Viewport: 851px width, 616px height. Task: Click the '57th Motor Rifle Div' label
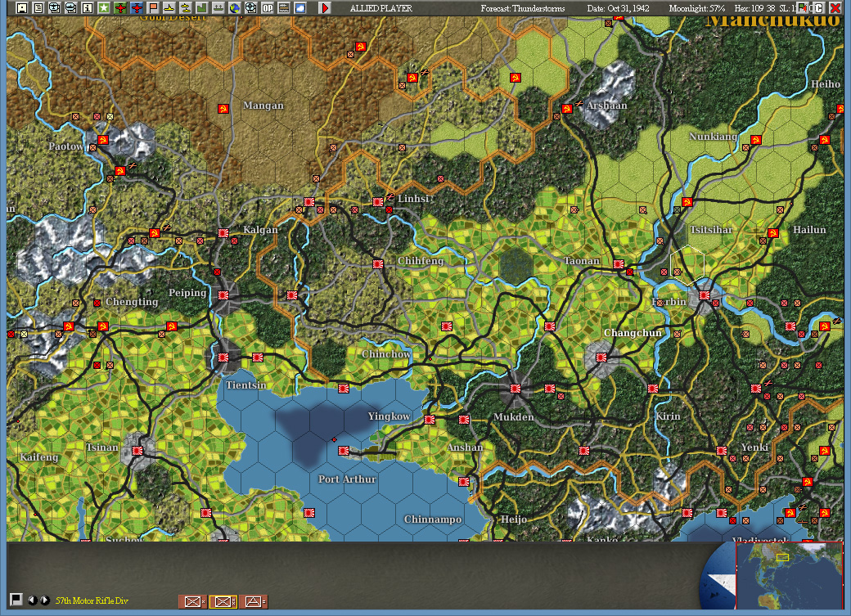[x=91, y=600]
